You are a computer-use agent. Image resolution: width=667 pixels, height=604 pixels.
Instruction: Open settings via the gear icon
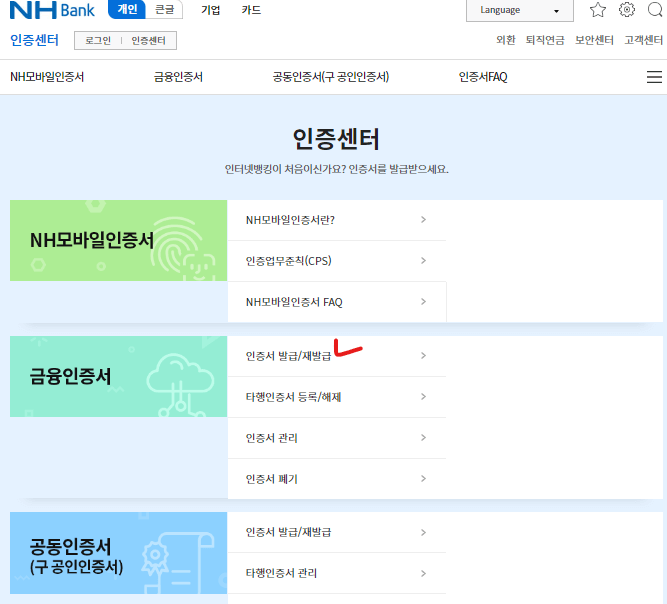pos(627,10)
